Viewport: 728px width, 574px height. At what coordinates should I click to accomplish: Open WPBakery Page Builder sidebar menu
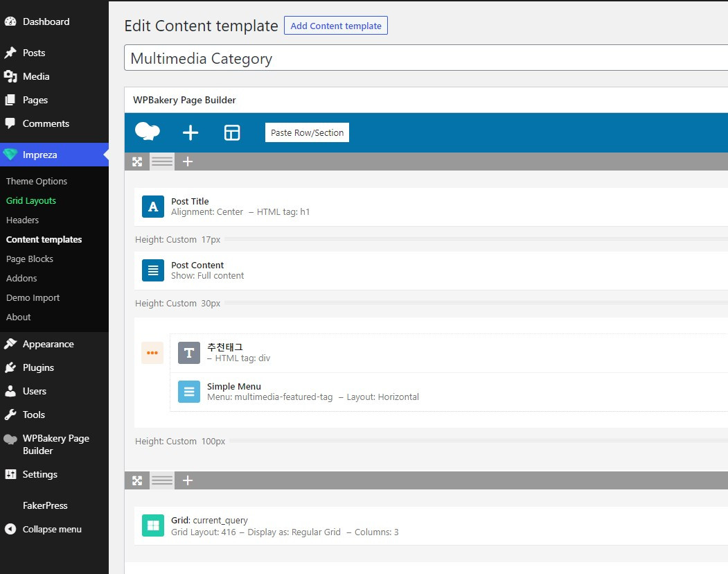click(x=55, y=445)
